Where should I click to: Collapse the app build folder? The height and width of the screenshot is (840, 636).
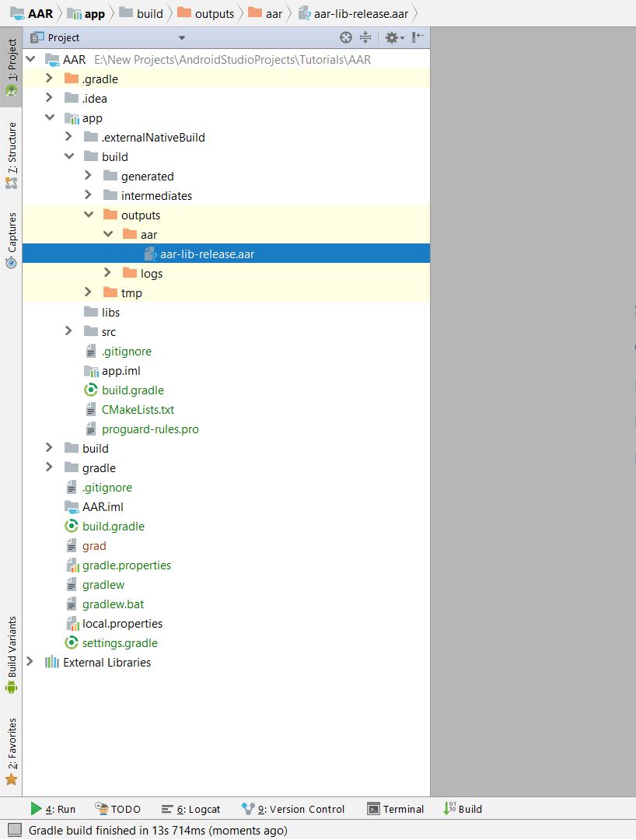(69, 156)
